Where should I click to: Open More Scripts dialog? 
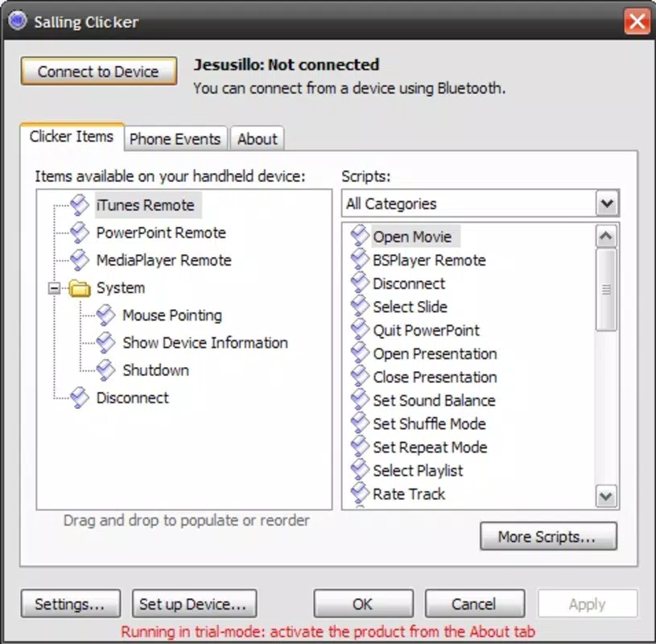point(548,536)
